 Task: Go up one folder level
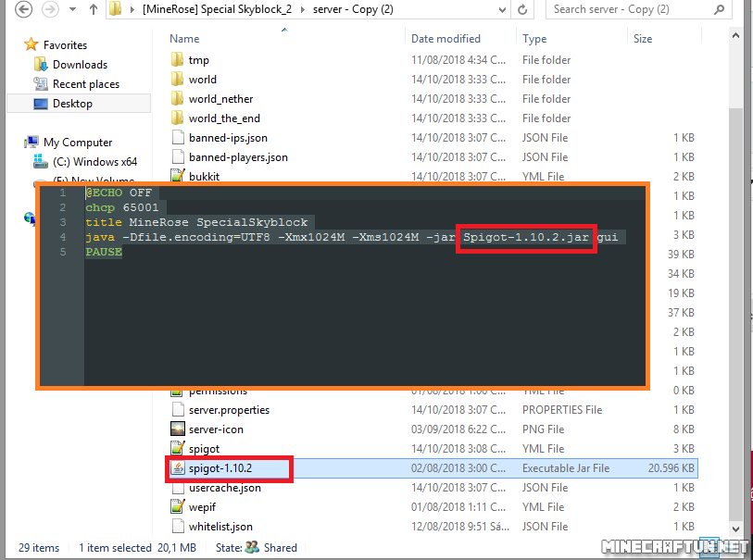[x=94, y=9]
